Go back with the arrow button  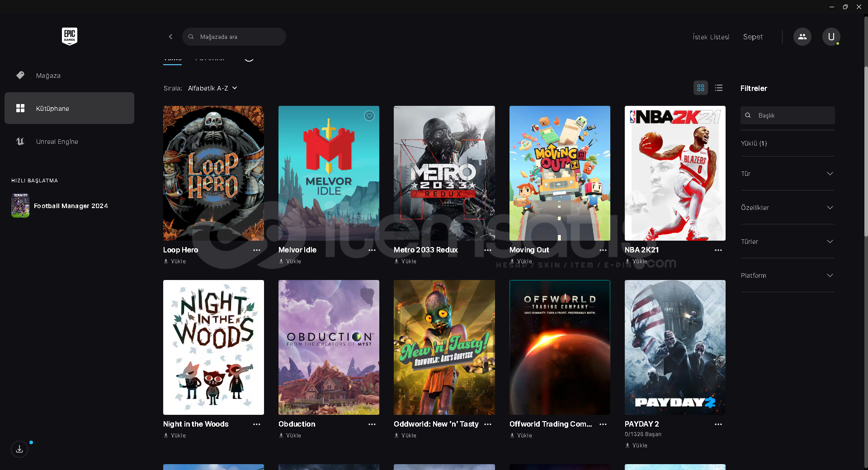click(170, 37)
